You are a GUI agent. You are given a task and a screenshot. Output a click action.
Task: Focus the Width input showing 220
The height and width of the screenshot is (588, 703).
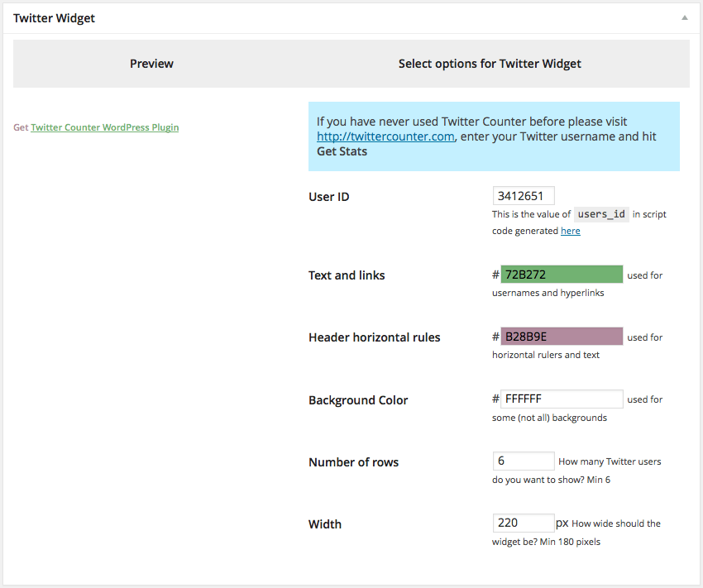tap(524, 523)
